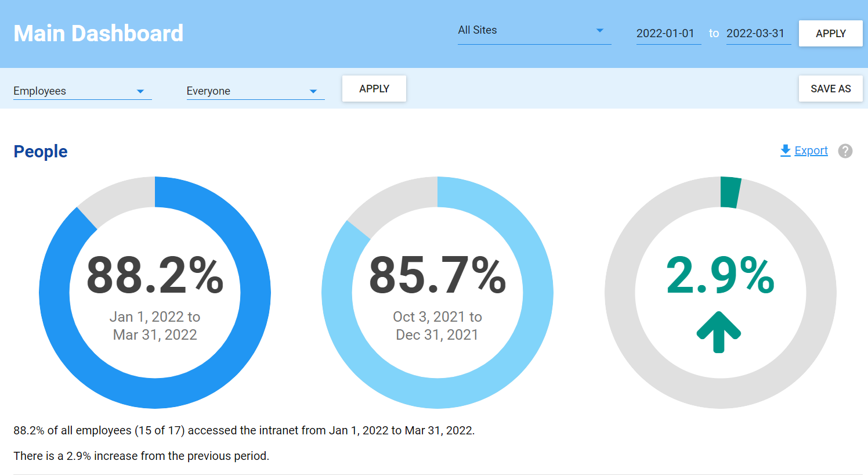
Task: Click the People section heading
Action: (x=41, y=152)
